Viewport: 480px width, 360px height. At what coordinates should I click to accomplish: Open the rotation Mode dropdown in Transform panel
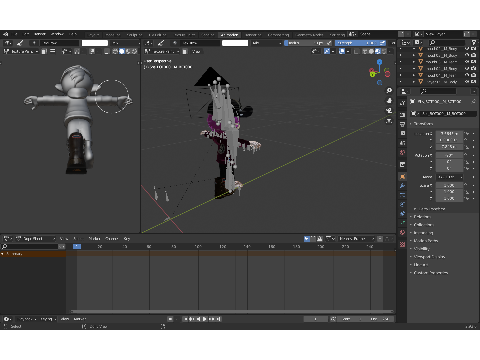(x=450, y=177)
